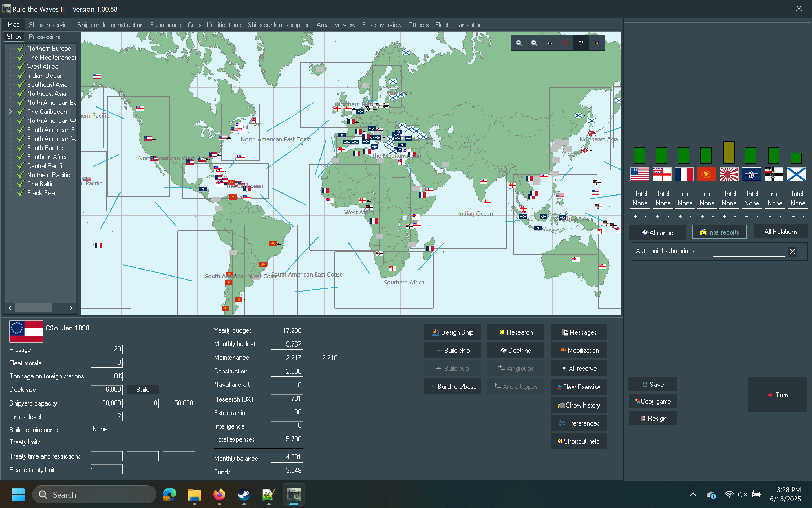
Task: Click the green United States tension bar
Action: pyautogui.click(x=639, y=156)
